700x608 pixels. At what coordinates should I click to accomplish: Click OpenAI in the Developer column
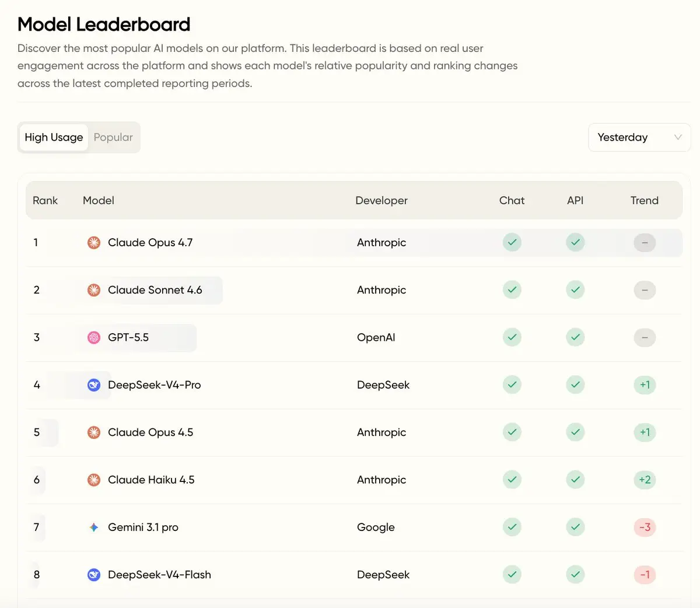tap(376, 337)
